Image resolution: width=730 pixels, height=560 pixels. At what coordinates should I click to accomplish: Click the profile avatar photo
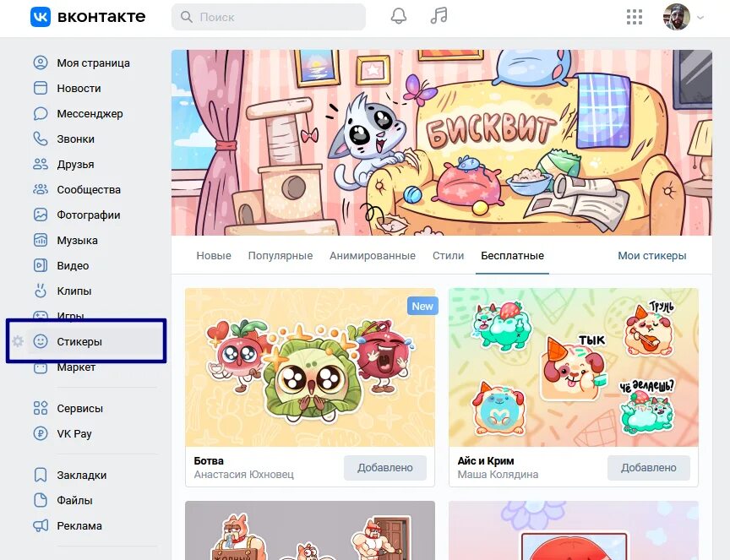tap(676, 17)
